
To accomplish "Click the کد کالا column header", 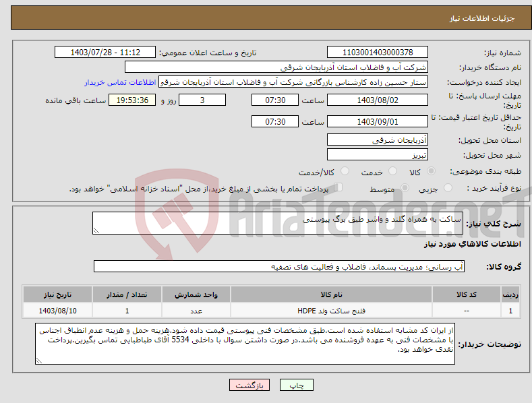I will pos(467,294).
